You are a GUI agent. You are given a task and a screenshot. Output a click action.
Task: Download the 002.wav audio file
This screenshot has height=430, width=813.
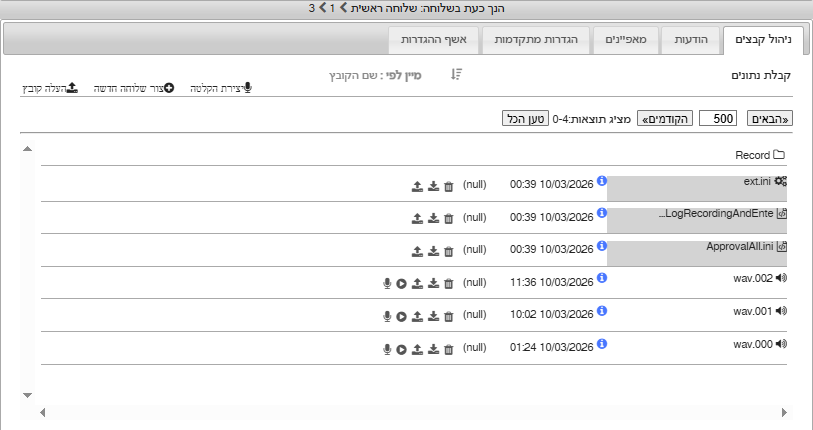click(433, 284)
